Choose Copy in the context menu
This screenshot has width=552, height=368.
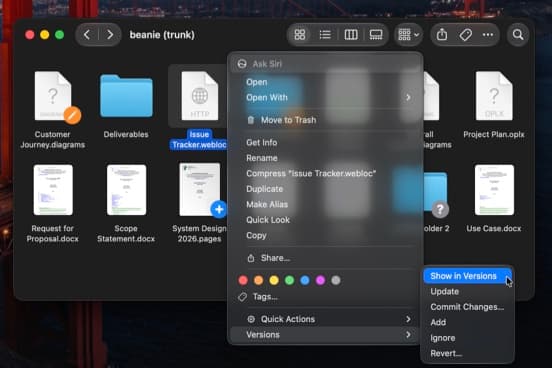(x=326, y=236)
